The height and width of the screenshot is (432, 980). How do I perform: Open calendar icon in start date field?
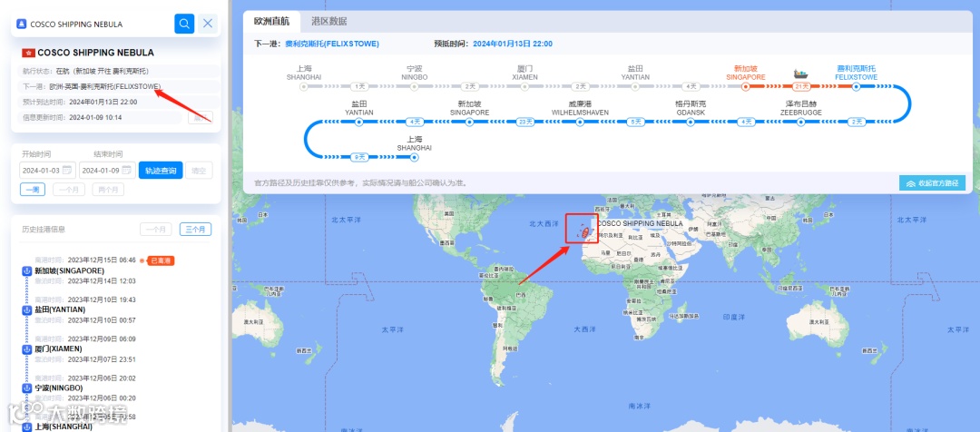[x=67, y=170]
